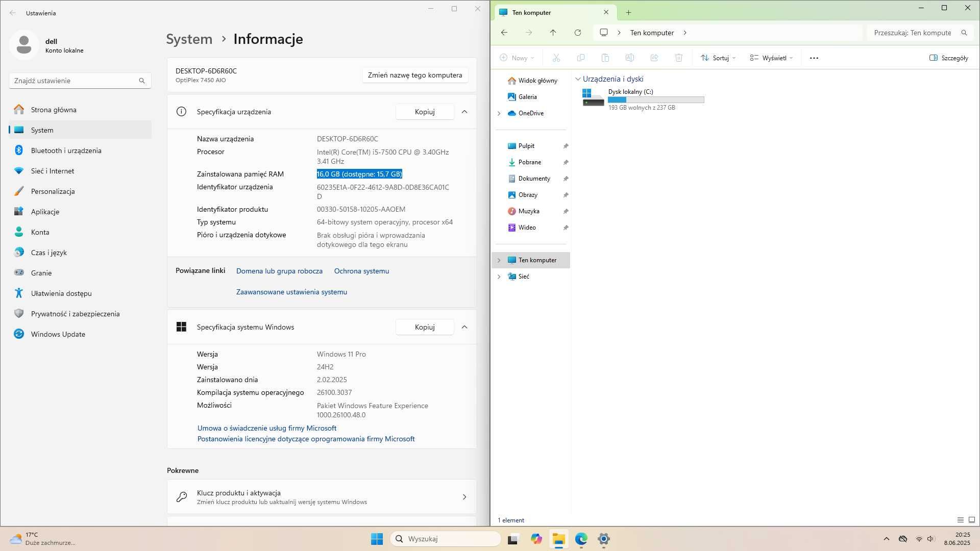
Task: Click the Up arrow in File Explorer
Action: click(x=553, y=33)
